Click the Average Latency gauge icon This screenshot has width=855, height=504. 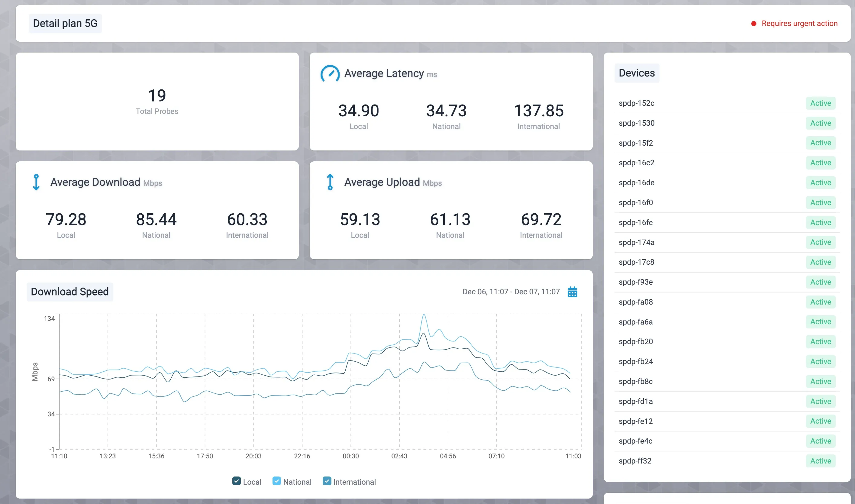pyautogui.click(x=330, y=73)
